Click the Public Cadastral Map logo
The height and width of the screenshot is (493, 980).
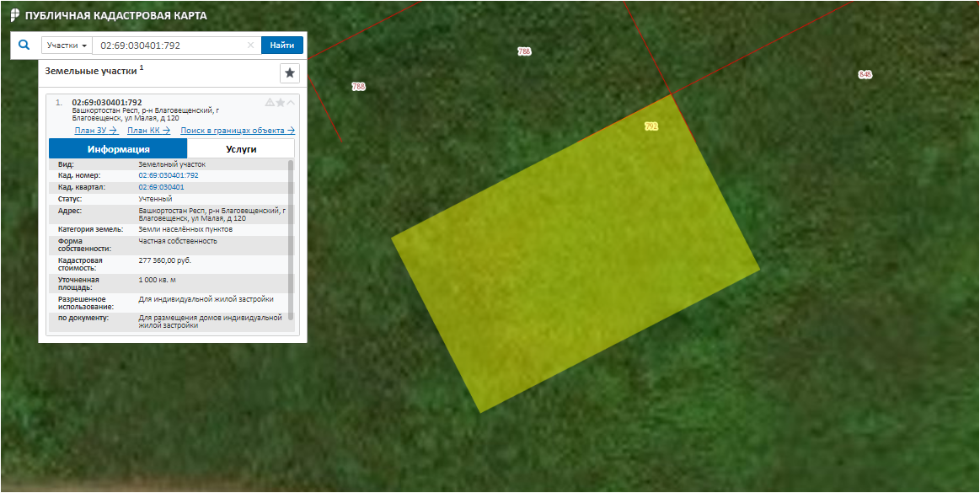(14, 15)
